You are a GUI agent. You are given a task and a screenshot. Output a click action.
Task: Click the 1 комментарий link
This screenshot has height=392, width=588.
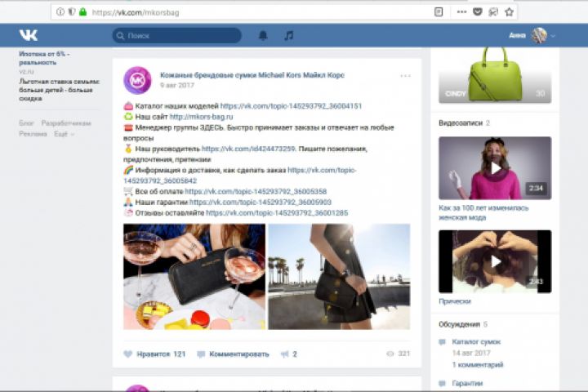pos(478,364)
